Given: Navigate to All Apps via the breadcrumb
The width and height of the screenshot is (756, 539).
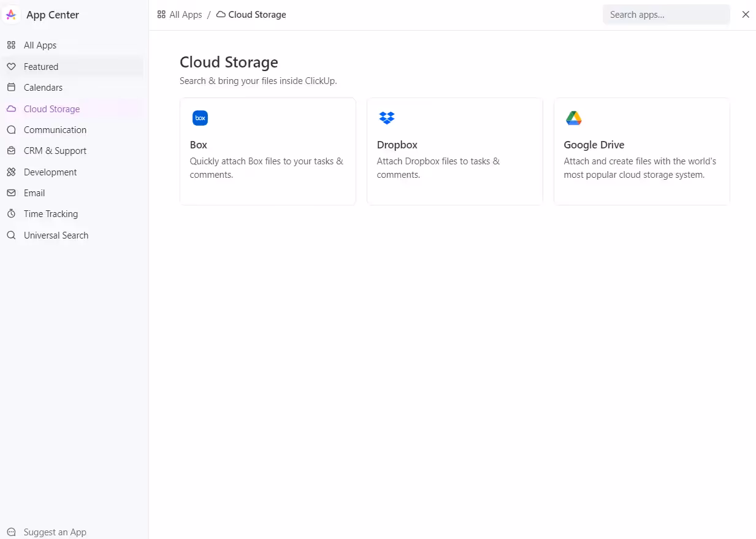Looking at the screenshot, I should 185,14.
